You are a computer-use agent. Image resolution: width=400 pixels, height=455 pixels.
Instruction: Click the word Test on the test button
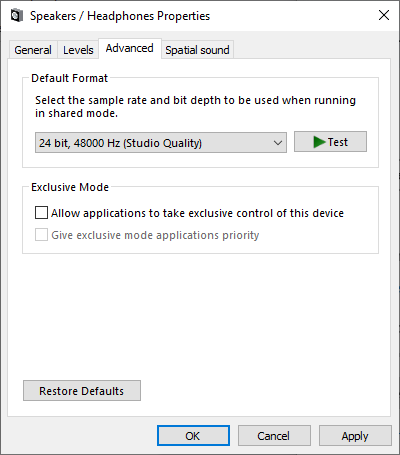tap(338, 142)
